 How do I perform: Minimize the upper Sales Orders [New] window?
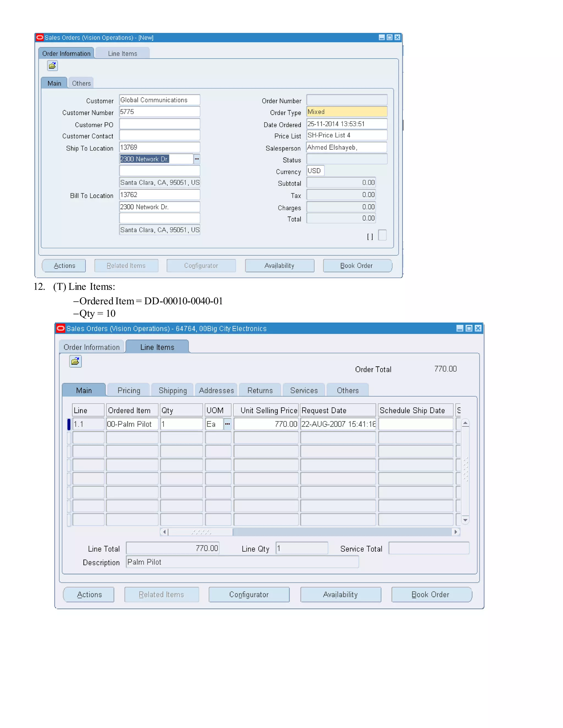pyautogui.click(x=382, y=37)
